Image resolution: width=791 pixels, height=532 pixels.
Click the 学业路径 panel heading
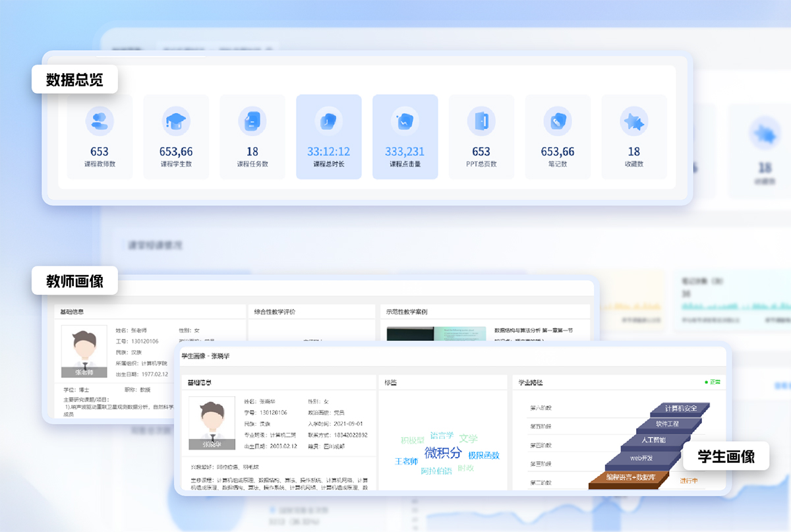[x=531, y=382]
